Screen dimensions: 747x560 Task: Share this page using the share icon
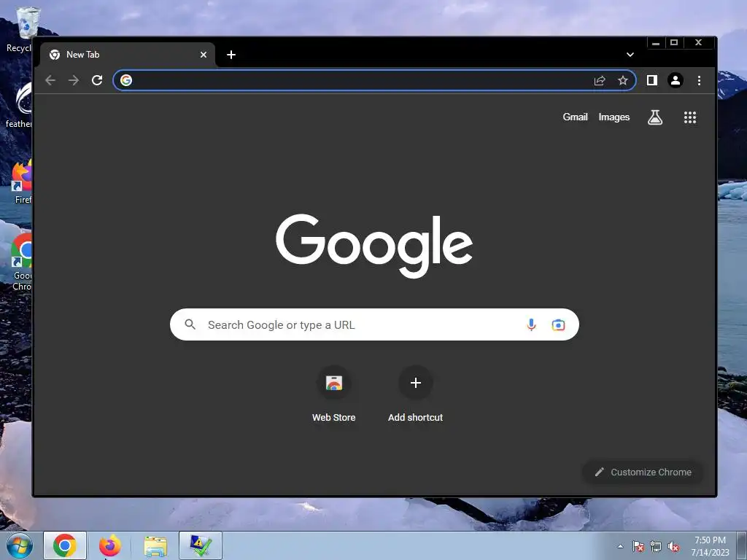click(600, 80)
